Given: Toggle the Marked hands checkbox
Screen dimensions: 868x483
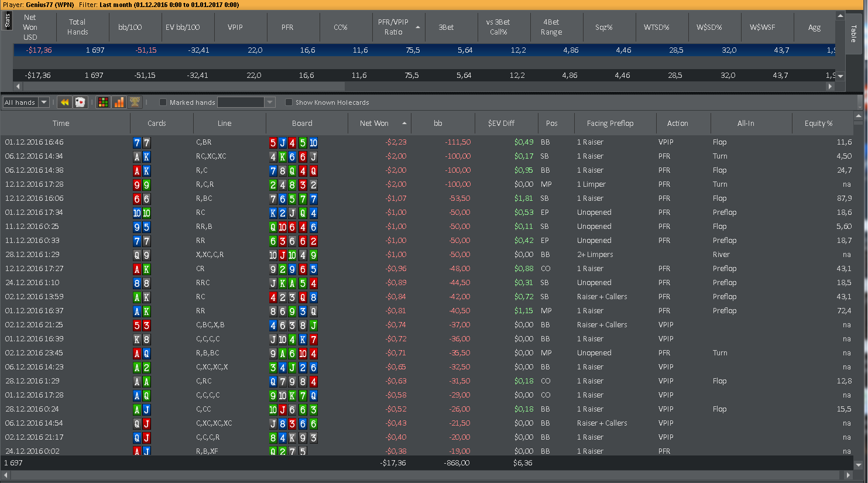Looking at the screenshot, I should pos(163,102).
